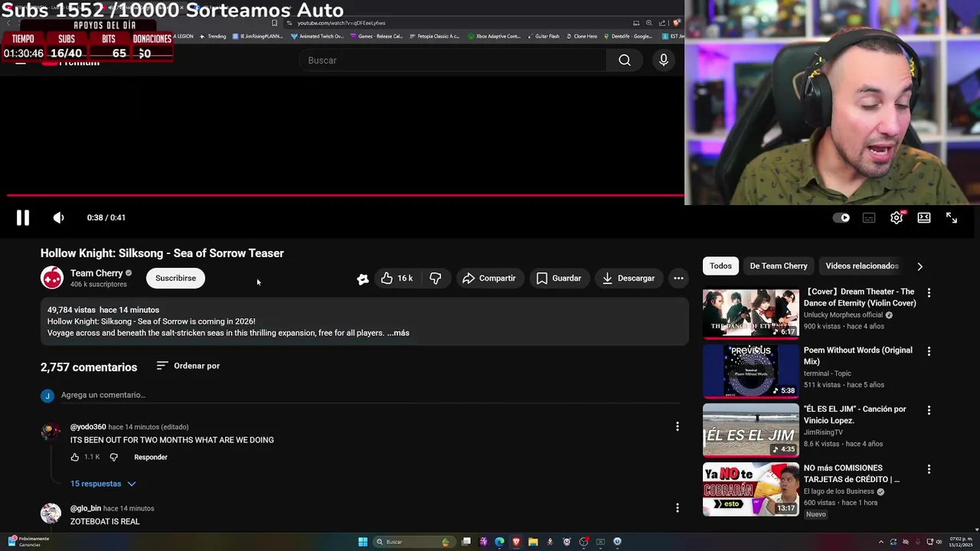Click the bookmark icon left of the address bar
Screen dimensions: 980x551
pyautogui.click(x=275, y=23)
